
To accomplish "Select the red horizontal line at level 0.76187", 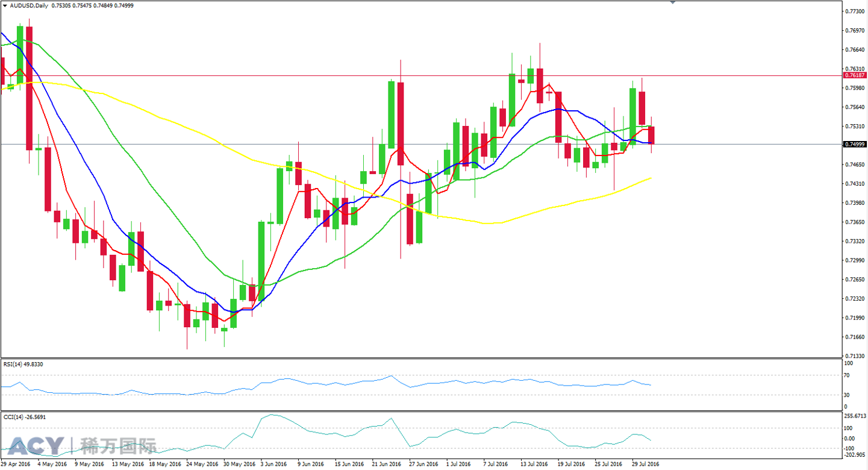I will pos(422,76).
